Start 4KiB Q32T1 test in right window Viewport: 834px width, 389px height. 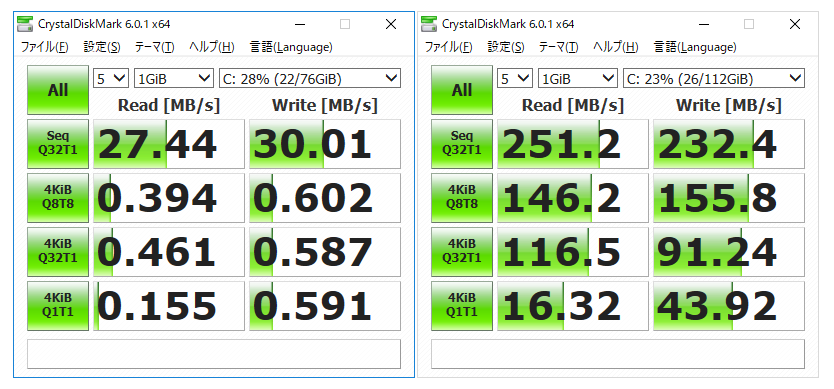click(x=462, y=252)
